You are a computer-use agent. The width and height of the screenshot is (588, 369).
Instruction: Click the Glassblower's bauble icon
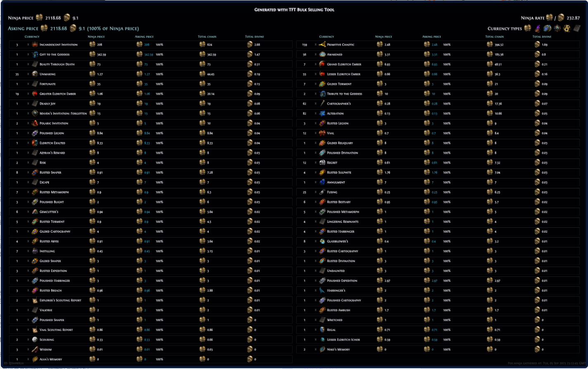pyautogui.click(x=322, y=241)
